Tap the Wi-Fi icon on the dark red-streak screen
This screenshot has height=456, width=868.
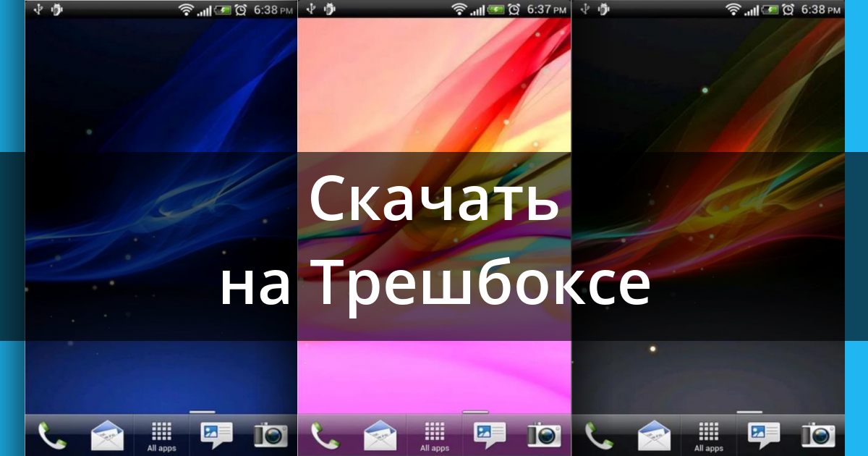pos(734,9)
